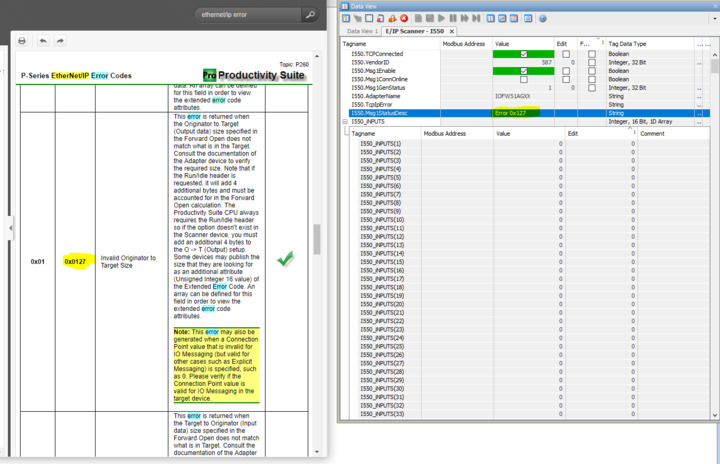
Task: Collapse the help navigation pane arrow
Action: (10, 228)
